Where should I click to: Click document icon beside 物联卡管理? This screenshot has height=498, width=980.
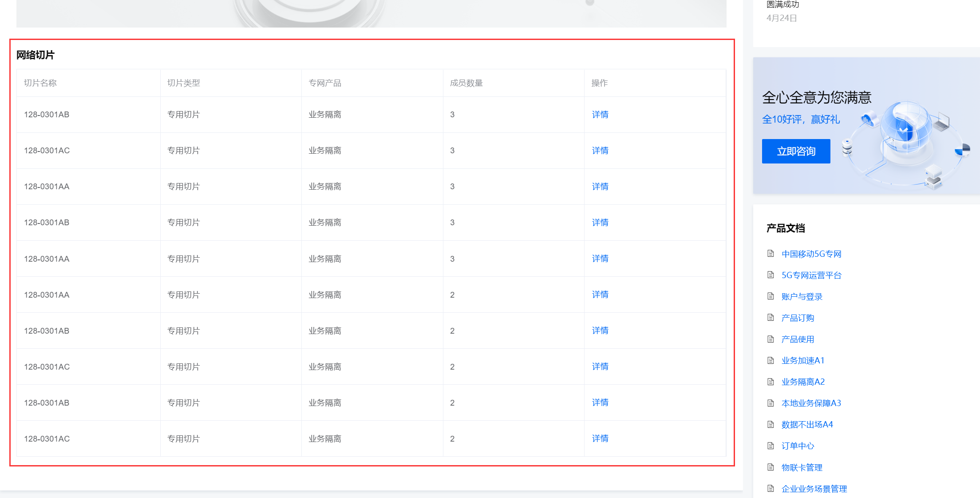pyautogui.click(x=771, y=467)
